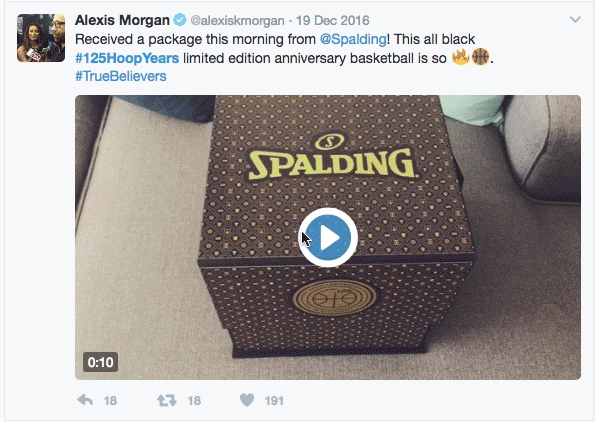Viewport: 596px width, 422px height.
Task: Click the reply count of 18
Action: pos(110,401)
